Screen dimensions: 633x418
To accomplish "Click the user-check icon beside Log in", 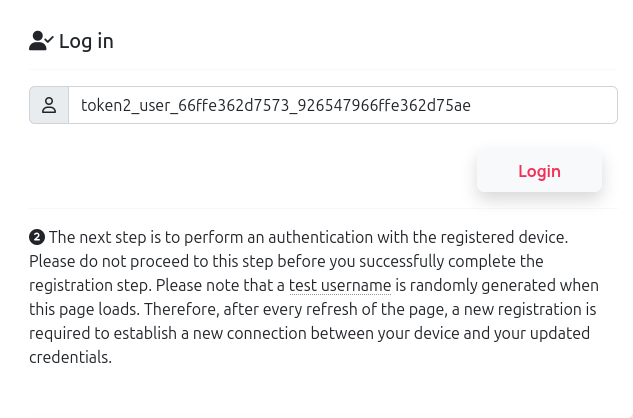I will [x=41, y=41].
